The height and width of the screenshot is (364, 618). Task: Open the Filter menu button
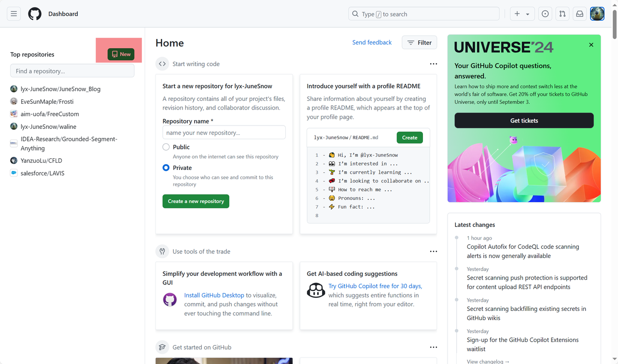420,42
